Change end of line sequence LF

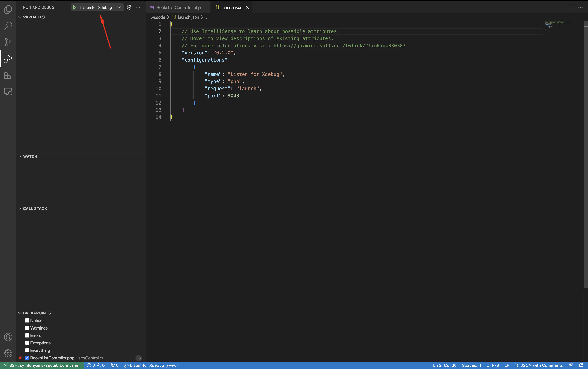tap(507, 365)
